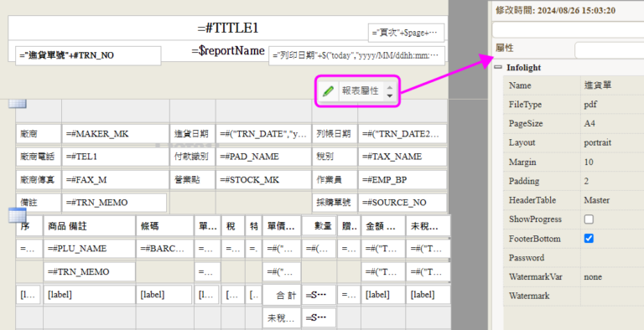Click the =#MAKER_MK cell
The image size is (644, 330).
coord(116,134)
